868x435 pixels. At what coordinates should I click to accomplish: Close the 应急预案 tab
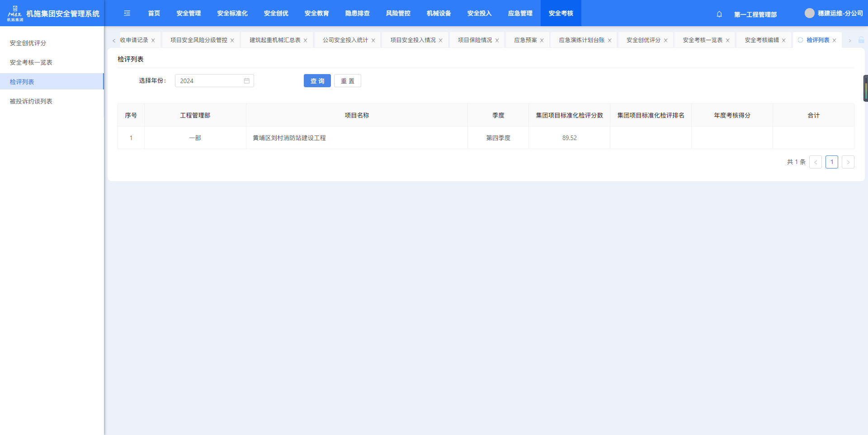coord(542,41)
